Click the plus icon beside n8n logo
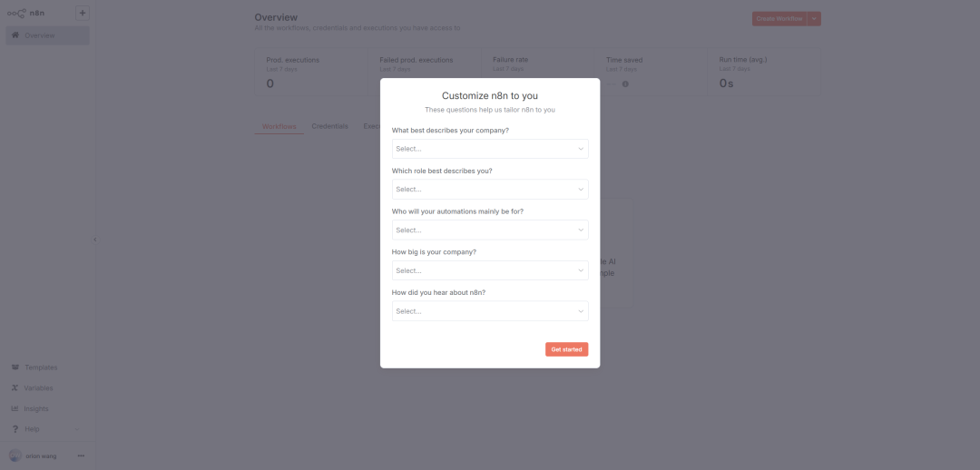 click(x=83, y=14)
